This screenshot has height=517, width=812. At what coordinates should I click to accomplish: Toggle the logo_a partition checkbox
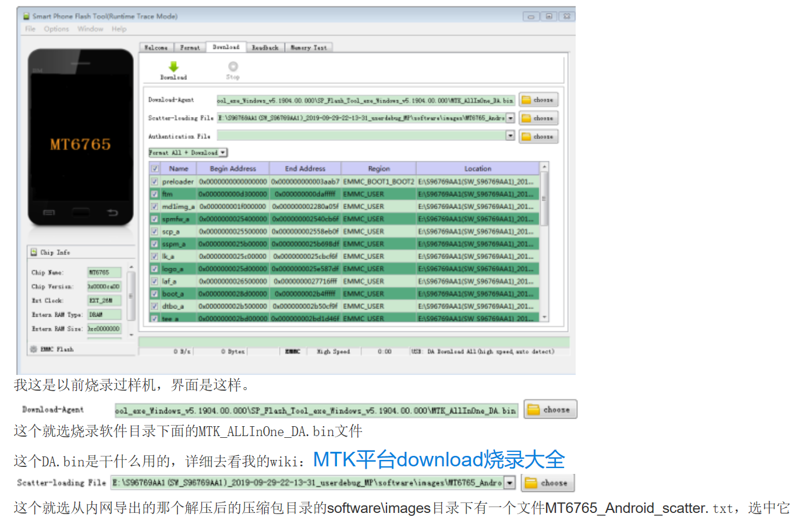154,268
